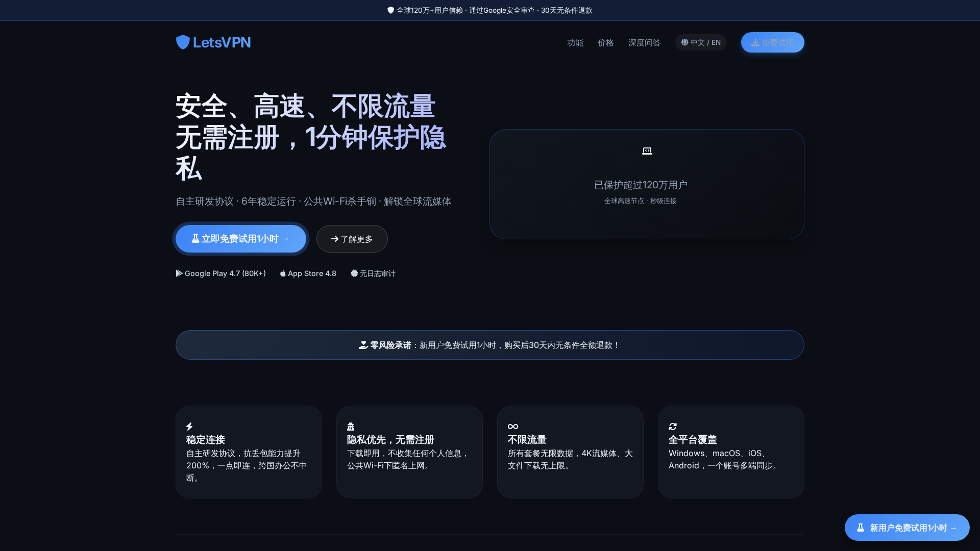The width and height of the screenshot is (980, 551).
Task: Click the hero headline 安全、高速、不限流量
Action: 305,107
